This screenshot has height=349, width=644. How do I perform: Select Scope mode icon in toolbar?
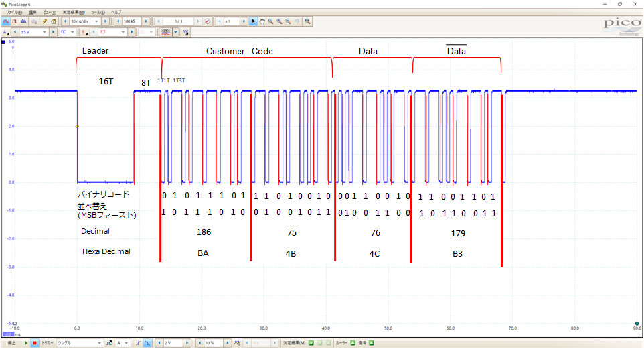point(6,21)
